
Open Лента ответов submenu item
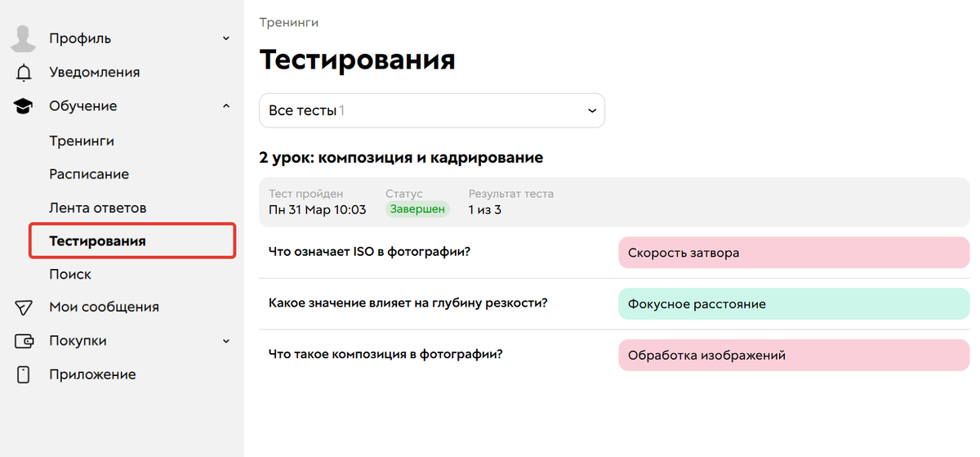click(x=98, y=208)
